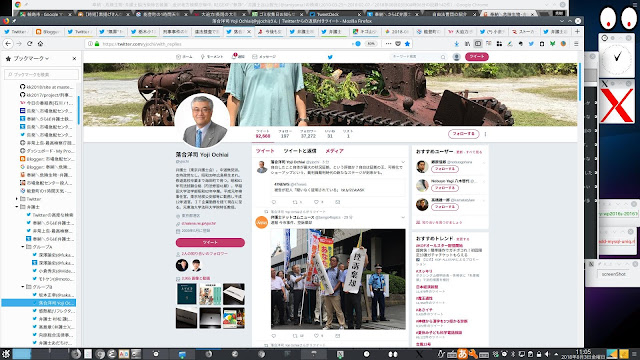Follow Yoji Ochiai with フォローする button
640x360 pixels.
(463, 133)
